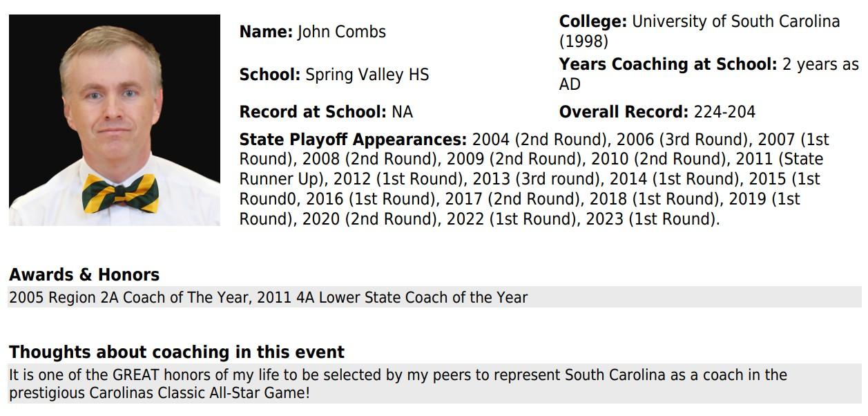Click the "Years Coaching at School:" label

pos(668,64)
